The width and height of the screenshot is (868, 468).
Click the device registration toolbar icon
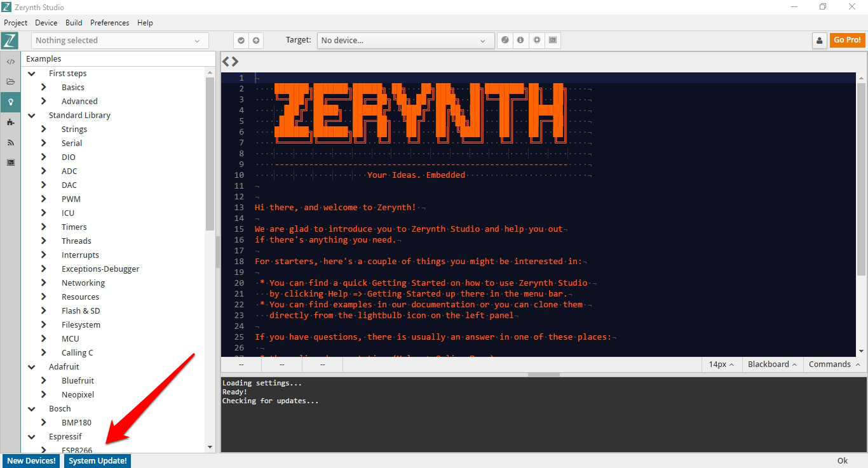pos(505,40)
